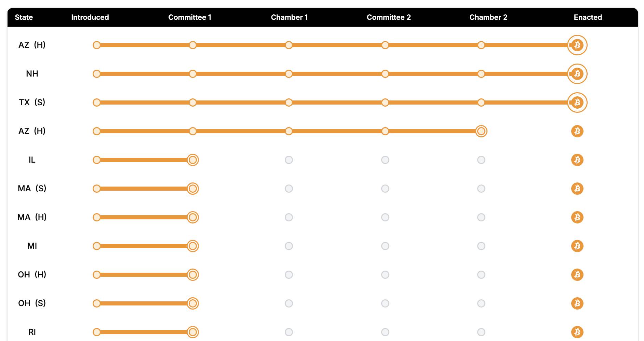Viewport: 644px width, 341px height.
Task: Click the Bitcoin icon in the OH (S) row
Action: pyautogui.click(x=577, y=303)
